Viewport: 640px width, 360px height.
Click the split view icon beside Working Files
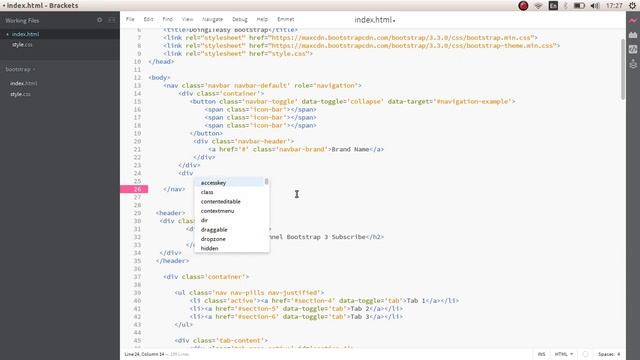tap(111, 20)
